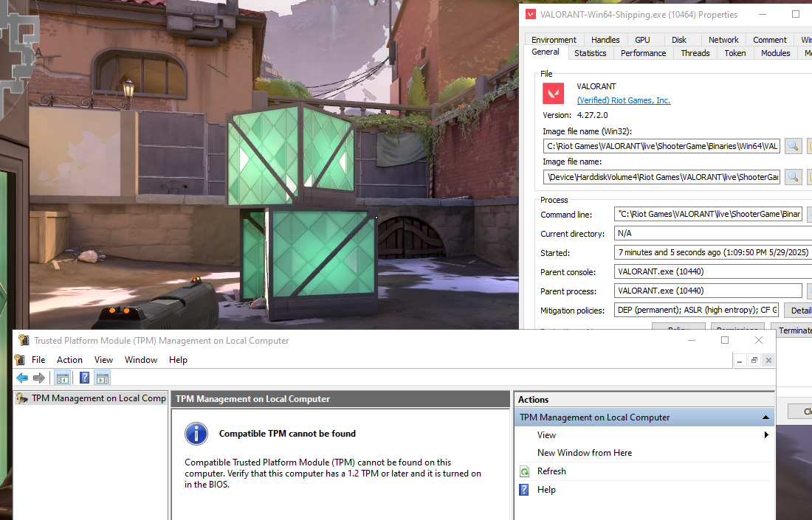Screen dimensions: 812x520
Task: Open the File menu in TPM console
Action: [x=38, y=360]
